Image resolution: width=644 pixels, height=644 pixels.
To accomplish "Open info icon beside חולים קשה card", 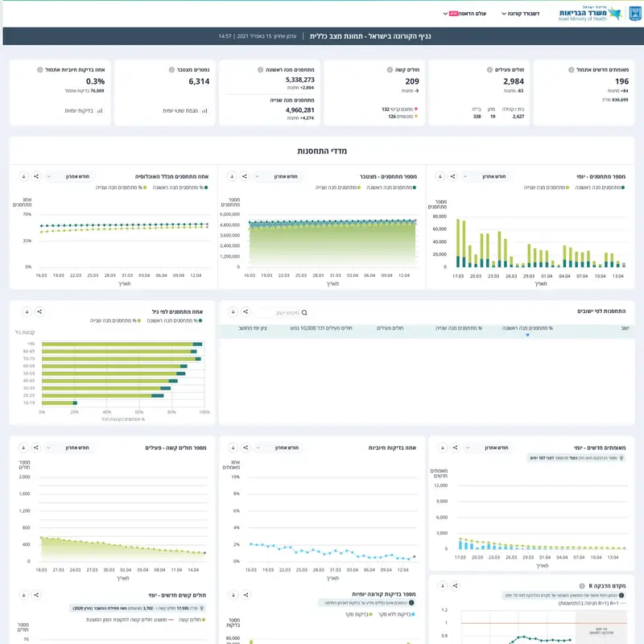I will coord(390,70).
